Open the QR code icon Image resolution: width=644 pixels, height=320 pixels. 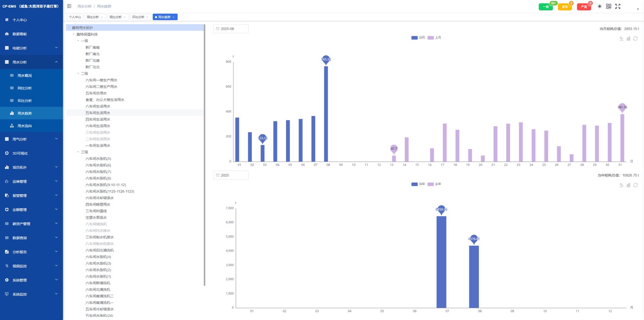point(609,6)
